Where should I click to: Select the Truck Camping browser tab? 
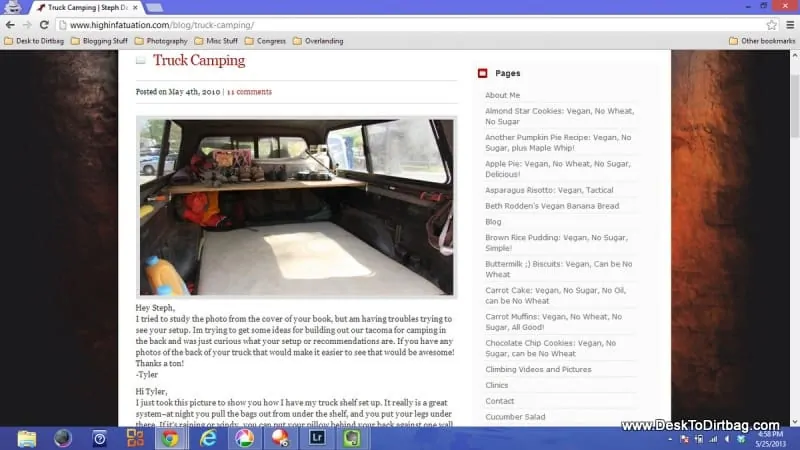point(87,8)
